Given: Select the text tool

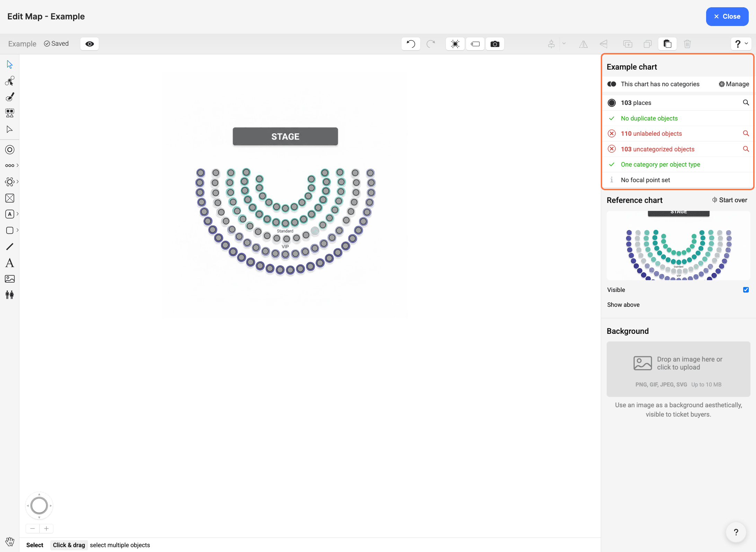Looking at the screenshot, I should pos(10,263).
